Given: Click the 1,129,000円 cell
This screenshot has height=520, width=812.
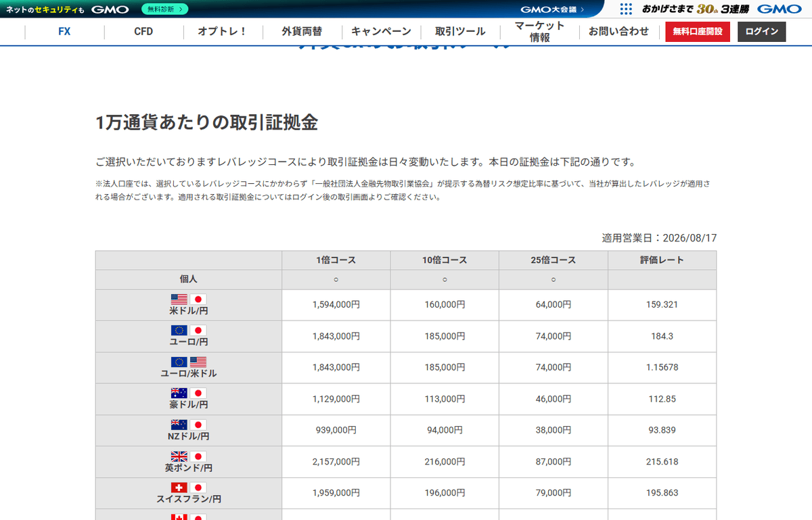Looking at the screenshot, I should tap(336, 399).
